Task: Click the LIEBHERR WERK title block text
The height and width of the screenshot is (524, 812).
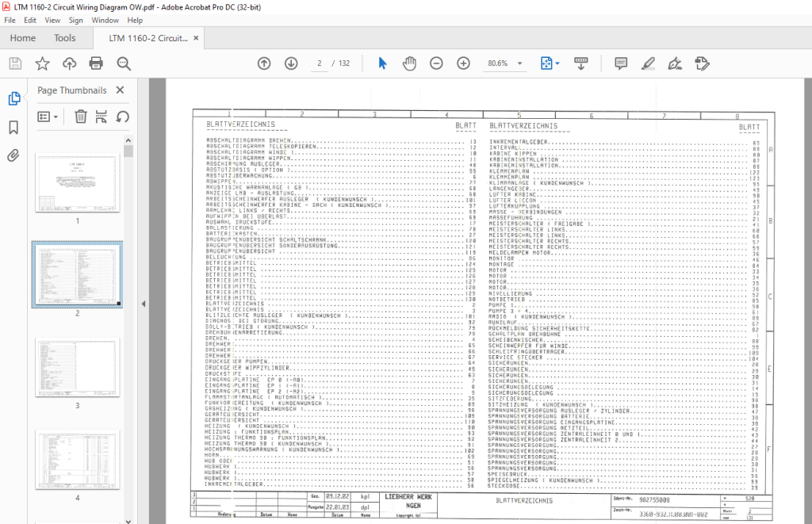Action: pyautogui.click(x=408, y=496)
